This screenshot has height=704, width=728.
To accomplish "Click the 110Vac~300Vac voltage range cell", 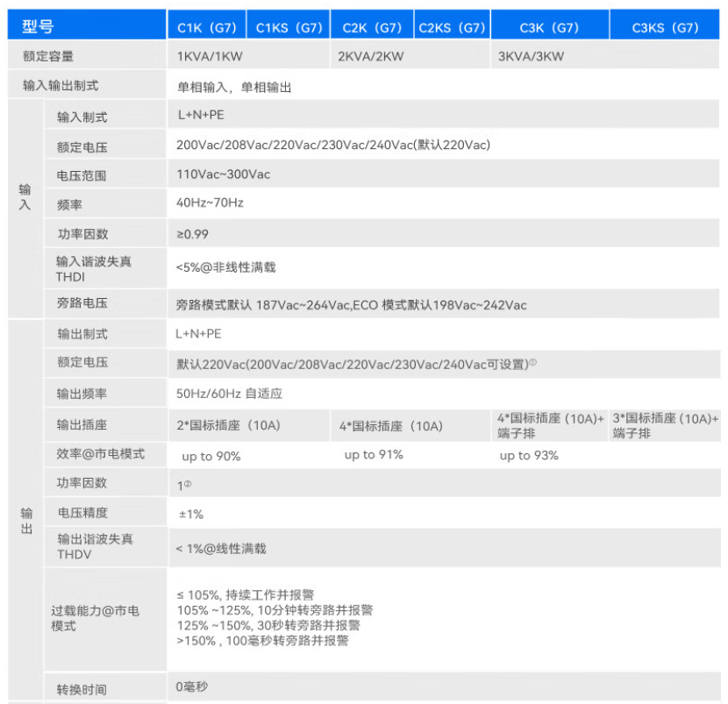I will pos(444,174).
